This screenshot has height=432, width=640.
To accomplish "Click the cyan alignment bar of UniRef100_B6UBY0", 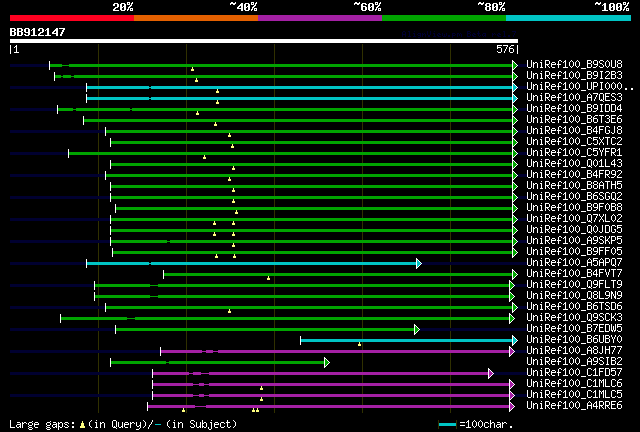I will tap(407, 341).
